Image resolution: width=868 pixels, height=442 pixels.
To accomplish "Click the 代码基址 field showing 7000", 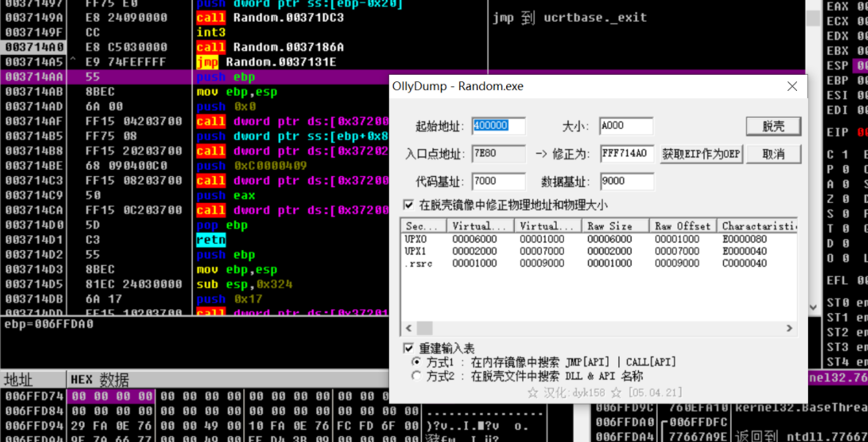I will [x=500, y=181].
